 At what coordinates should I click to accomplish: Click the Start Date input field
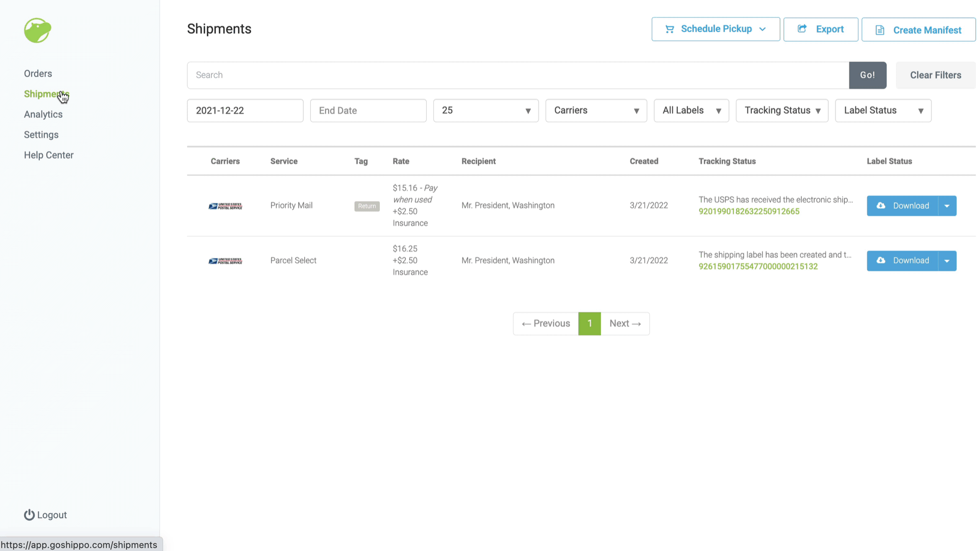(x=246, y=110)
